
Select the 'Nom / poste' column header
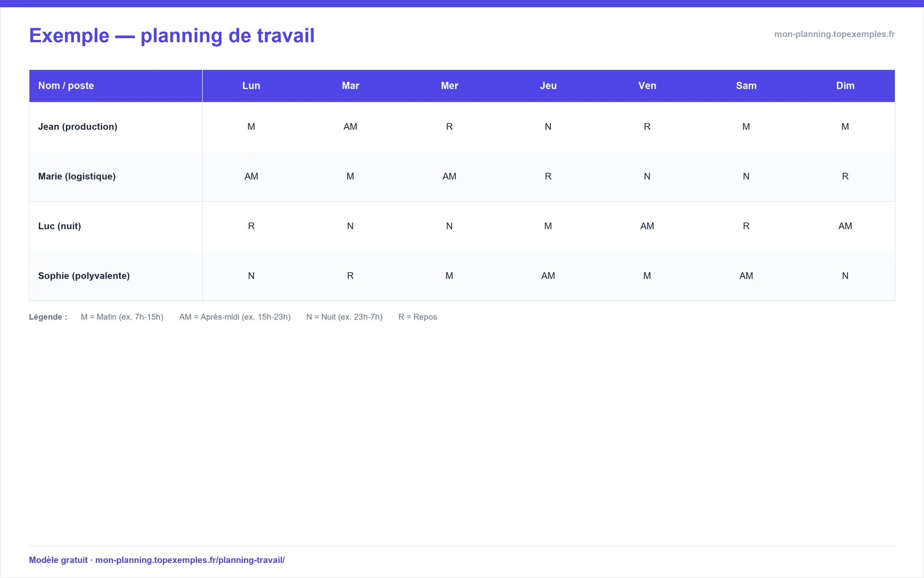(x=115, y=86)
